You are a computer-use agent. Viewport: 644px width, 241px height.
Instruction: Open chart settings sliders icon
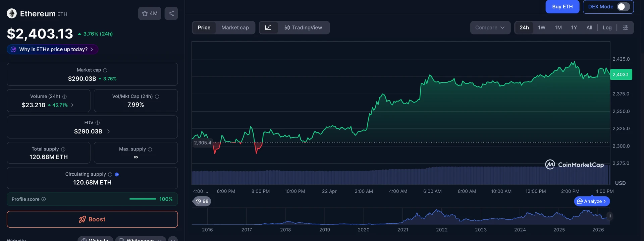[x=625, y=27]
